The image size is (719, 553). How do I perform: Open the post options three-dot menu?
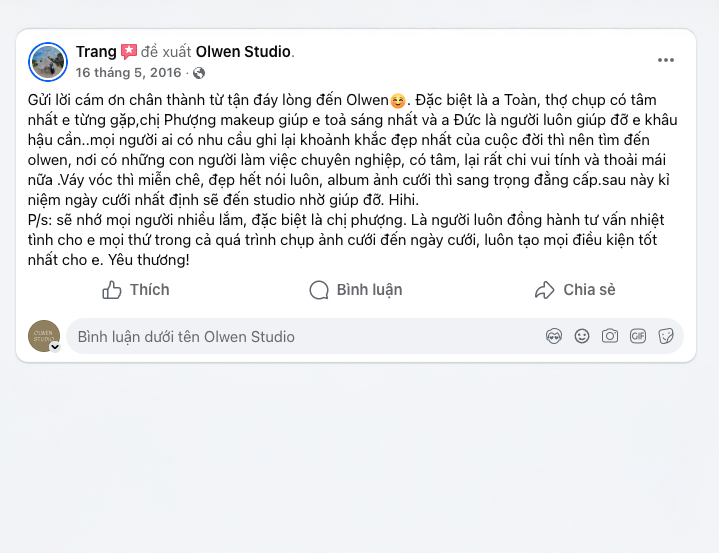666,60
